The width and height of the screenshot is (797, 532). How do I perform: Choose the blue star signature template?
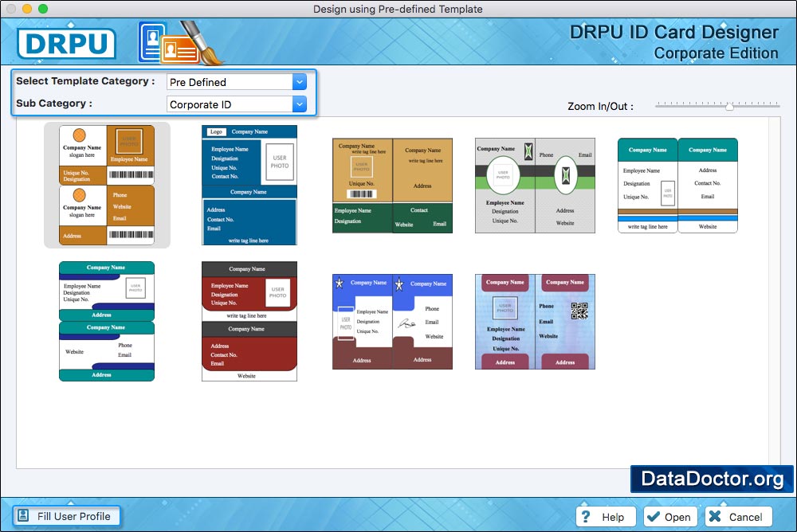coord(392,322)
